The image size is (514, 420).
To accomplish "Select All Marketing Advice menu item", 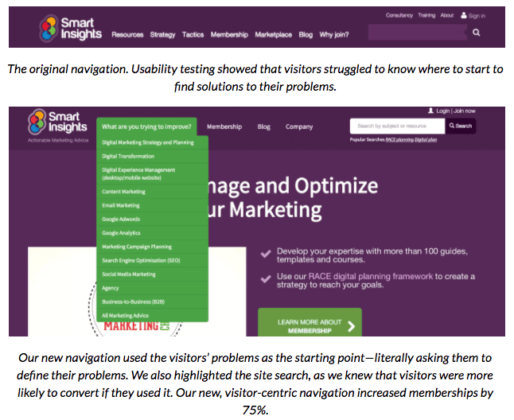I will pos(125,316).
